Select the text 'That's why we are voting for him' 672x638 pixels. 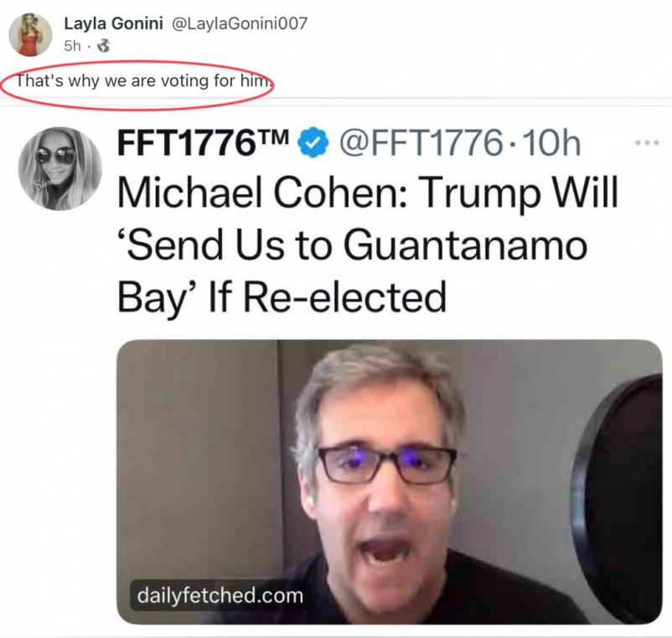tap(144, 80)
